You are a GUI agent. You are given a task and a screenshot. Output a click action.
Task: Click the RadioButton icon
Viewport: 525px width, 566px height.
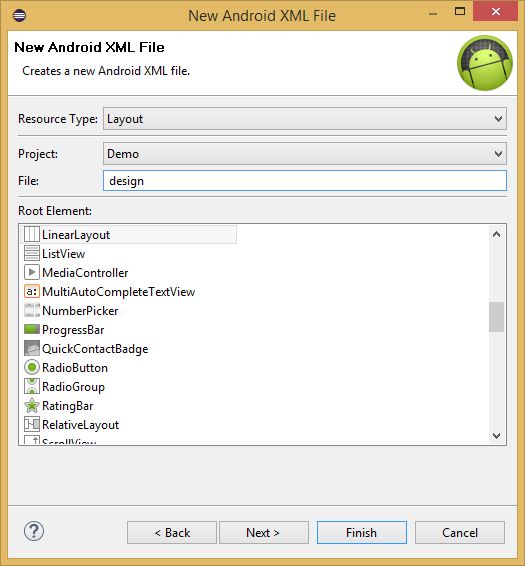click(x=31, y=367)
